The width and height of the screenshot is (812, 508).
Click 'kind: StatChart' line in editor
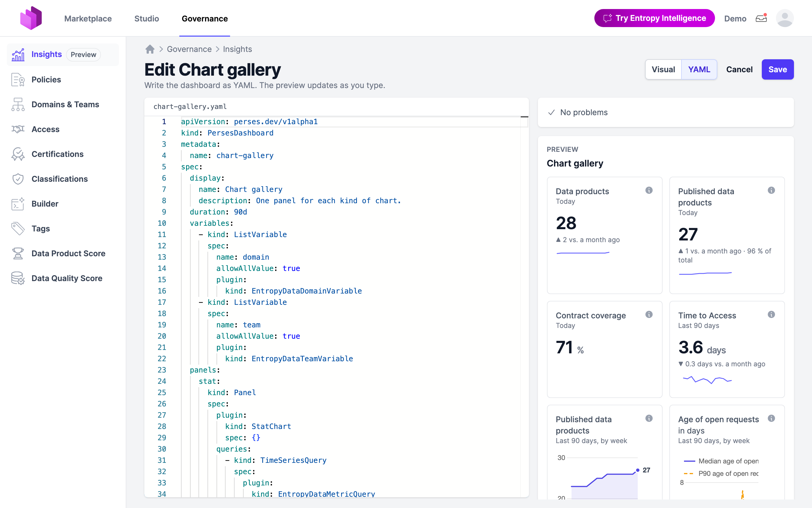point(258,426)
